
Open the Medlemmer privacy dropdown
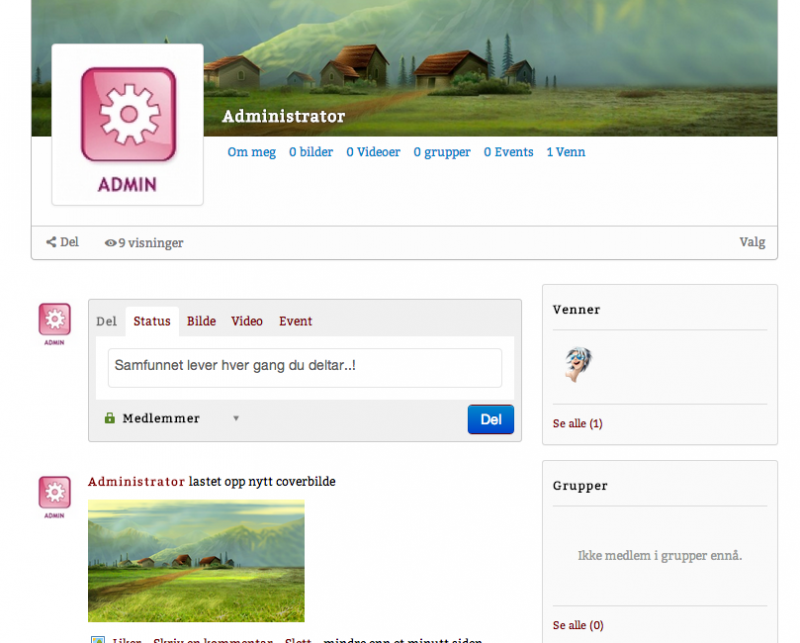pos(172,418)
